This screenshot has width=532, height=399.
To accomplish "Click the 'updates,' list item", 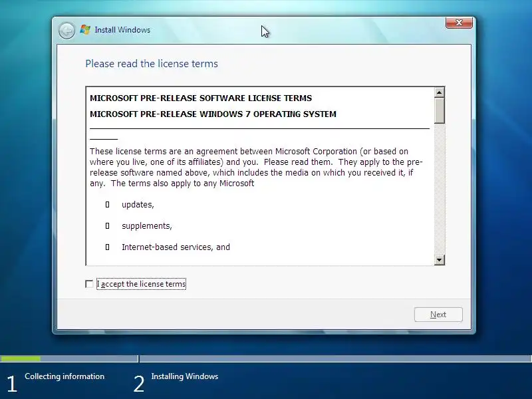I will pos(138,205).
